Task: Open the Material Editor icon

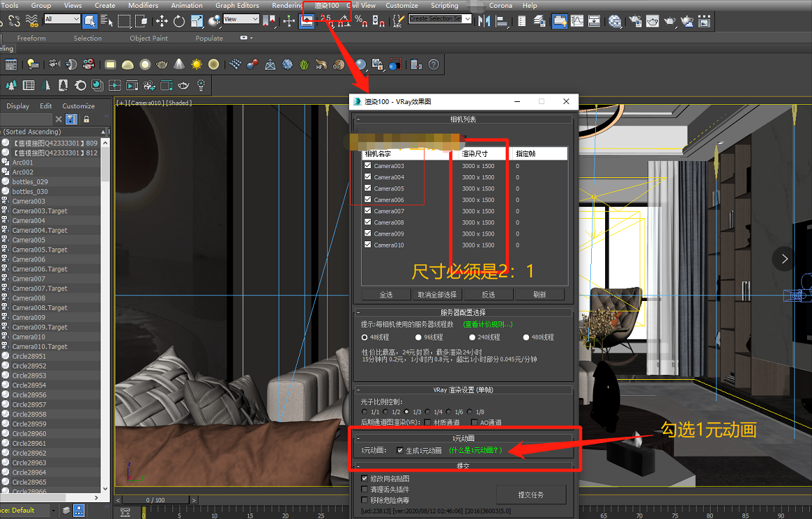Action: [x=615, y=21]
